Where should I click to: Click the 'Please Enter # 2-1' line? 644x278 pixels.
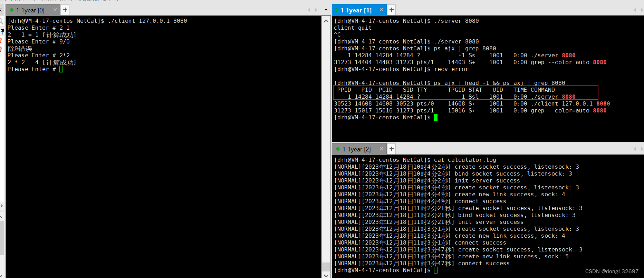click(39, 28)
